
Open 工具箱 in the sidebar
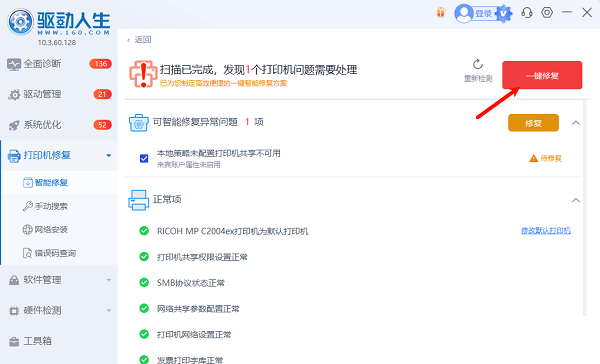(59, 341)
